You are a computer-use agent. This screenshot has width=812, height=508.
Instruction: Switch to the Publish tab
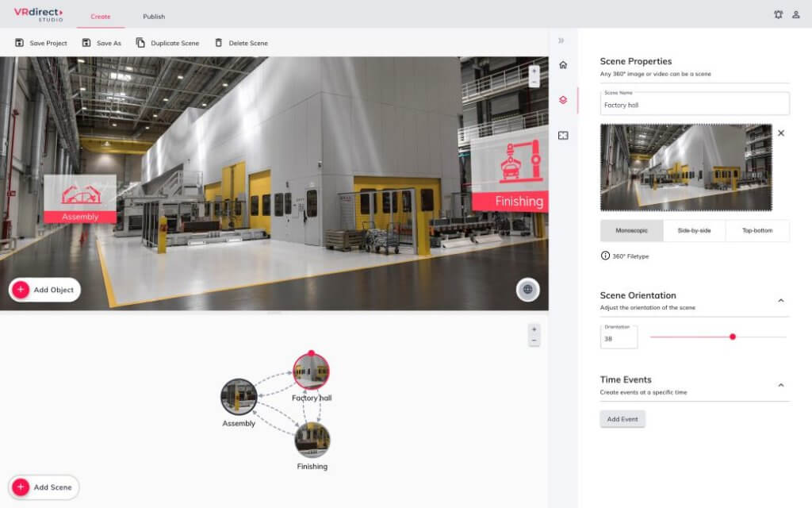(154, 16)
